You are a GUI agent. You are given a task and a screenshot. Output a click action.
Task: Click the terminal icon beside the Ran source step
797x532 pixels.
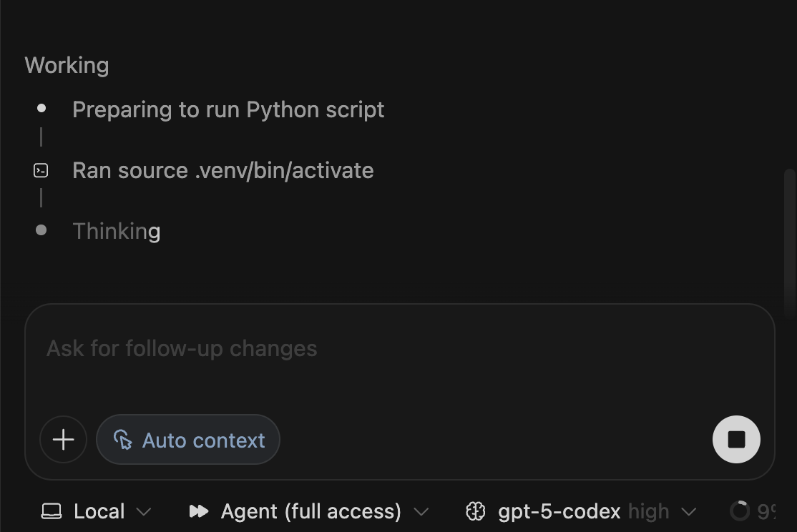[41, 170]
